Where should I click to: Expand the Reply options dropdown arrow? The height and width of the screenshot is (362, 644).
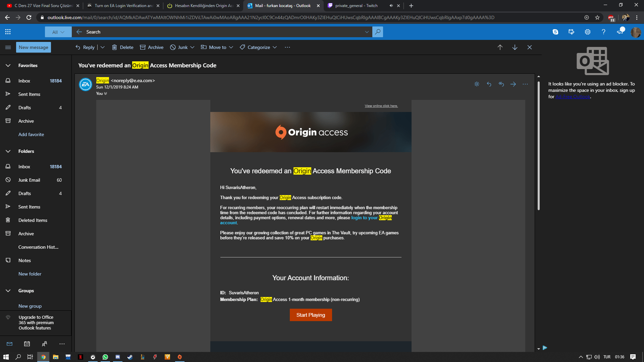(103, 47)
